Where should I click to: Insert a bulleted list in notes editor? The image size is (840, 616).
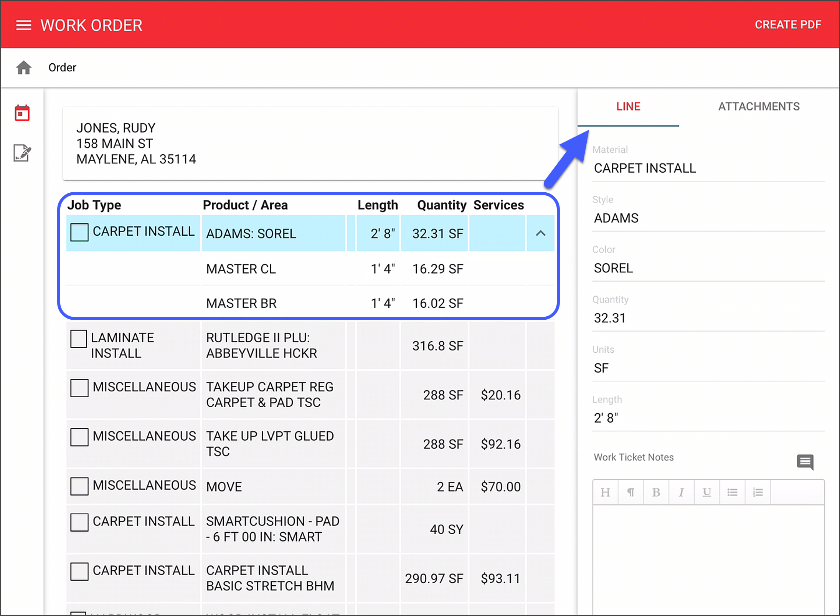(x=733, y=492)
